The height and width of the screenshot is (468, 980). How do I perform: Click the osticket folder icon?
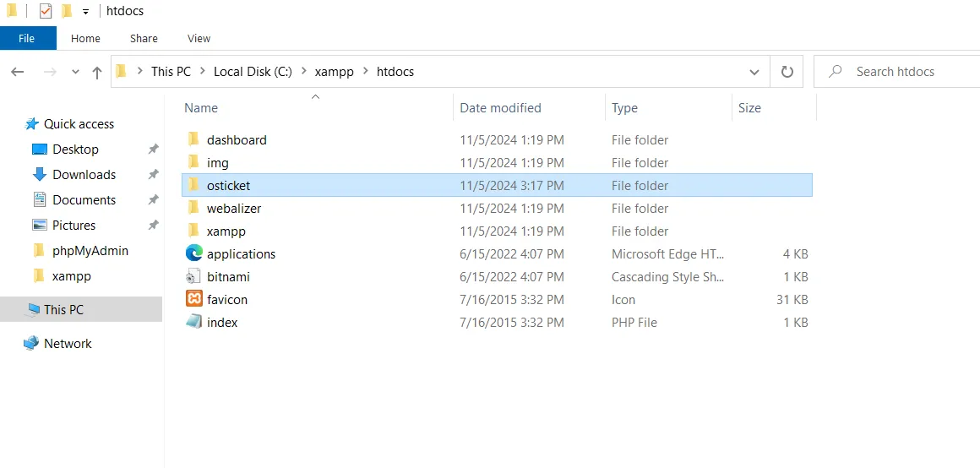(x=193, y=185)
